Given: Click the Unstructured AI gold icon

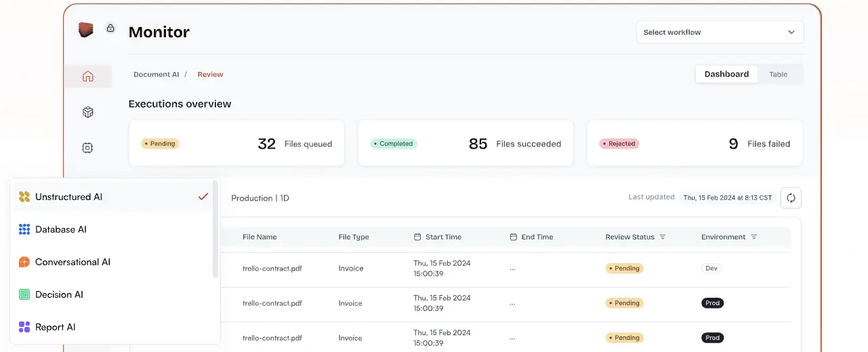Looking at the screenshot, I should click(x=24, y=197).
